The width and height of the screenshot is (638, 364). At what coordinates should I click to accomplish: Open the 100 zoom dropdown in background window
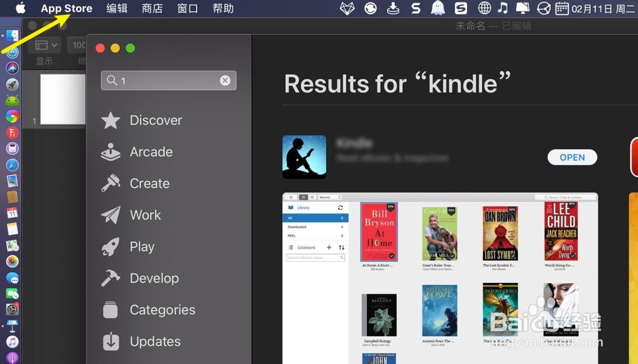[x=77, y=45]
